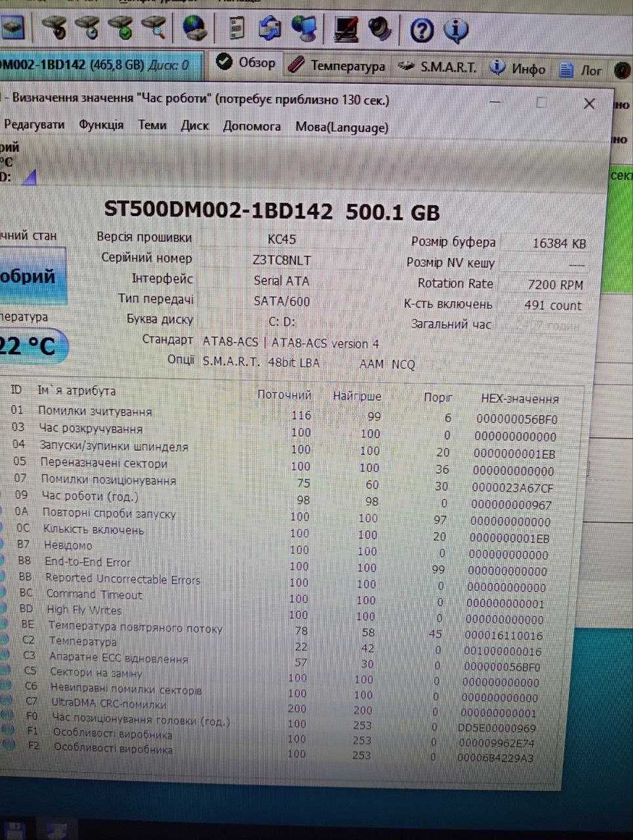Open the Лог tab

point(580,69)
